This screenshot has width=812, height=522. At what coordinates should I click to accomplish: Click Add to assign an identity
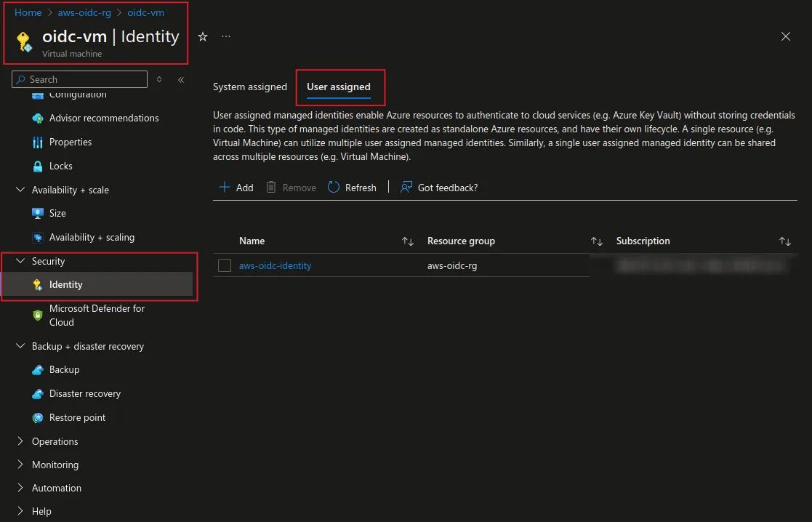[x=237, y=188]
